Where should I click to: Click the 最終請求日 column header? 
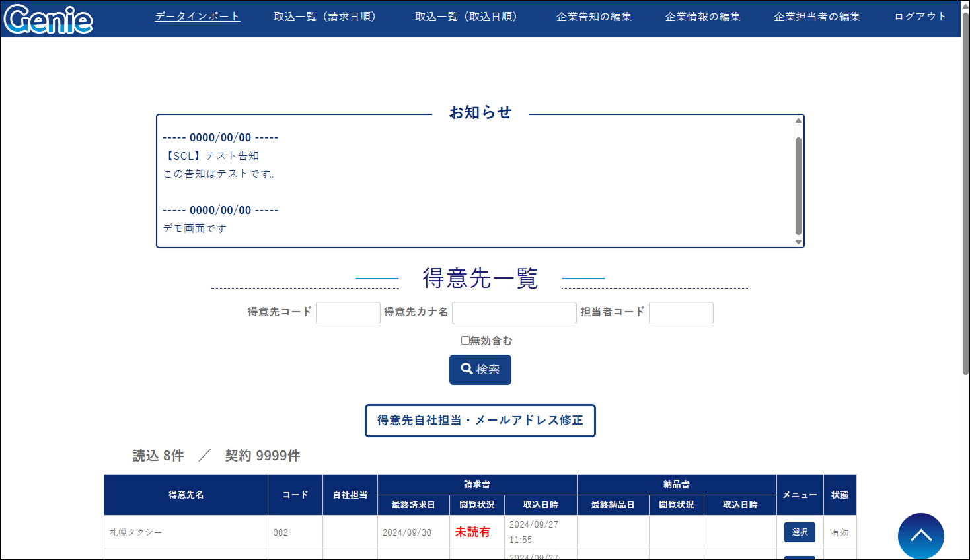(413, 505)
